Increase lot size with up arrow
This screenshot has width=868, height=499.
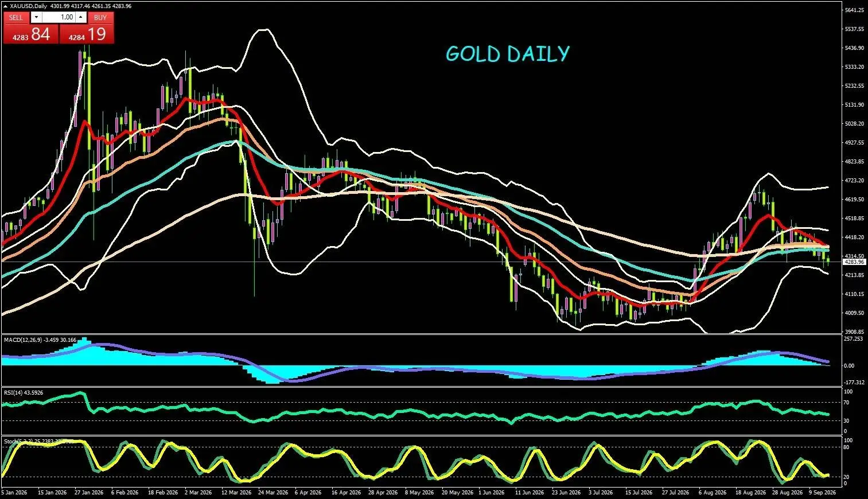(81, 17)
